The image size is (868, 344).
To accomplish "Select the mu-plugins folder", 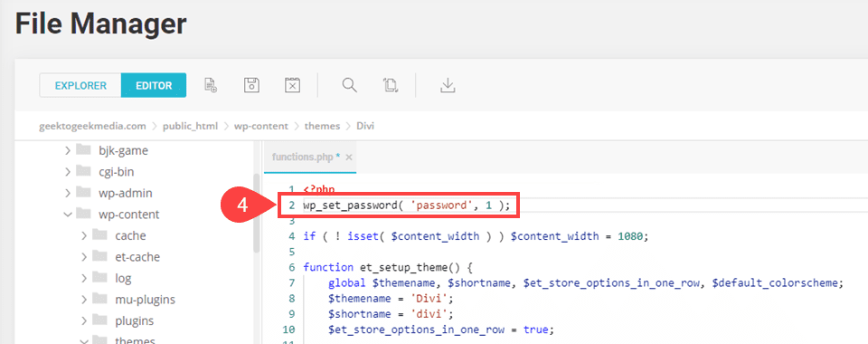I will [x=145, y=299].
